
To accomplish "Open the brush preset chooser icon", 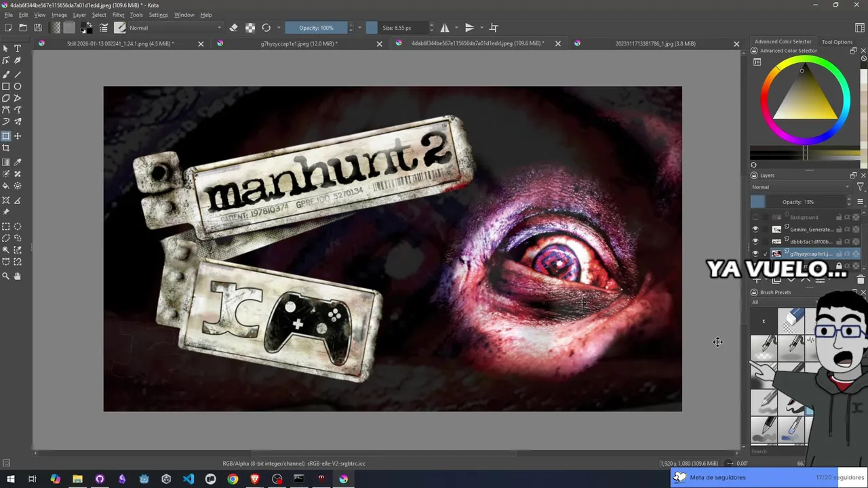I will click(x=120, y=28).
